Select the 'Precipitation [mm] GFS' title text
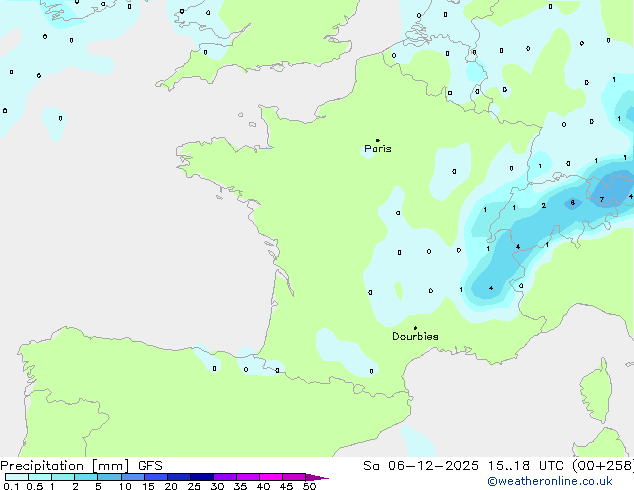Image resolution: width=634 pixels, height=490 pixels. click(x=81, y=466)
